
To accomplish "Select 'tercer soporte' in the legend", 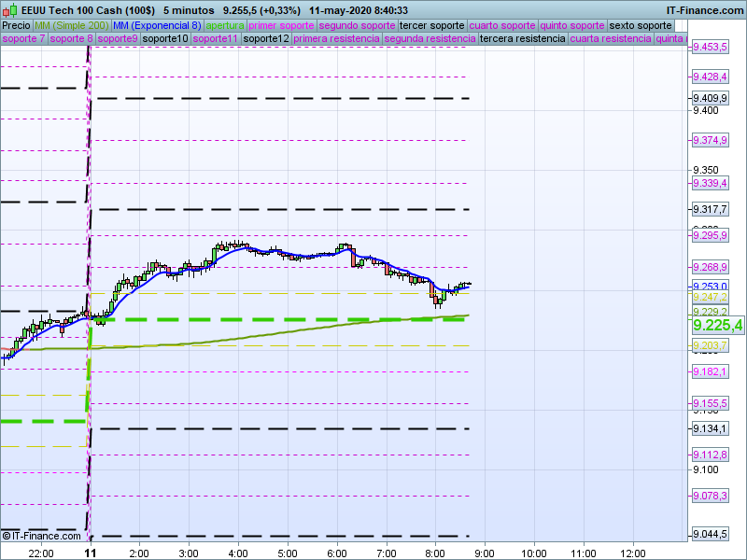I will click(x=430, y=25).
